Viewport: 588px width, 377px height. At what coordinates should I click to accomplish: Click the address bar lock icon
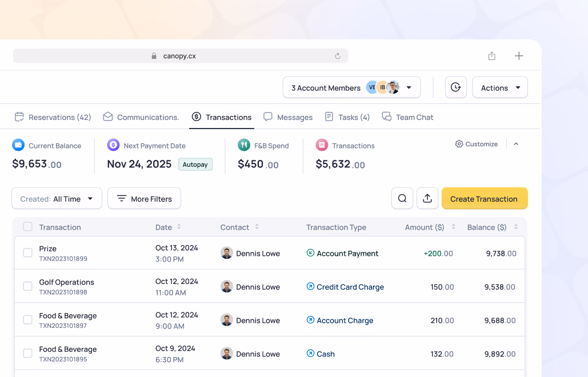point(154,56)
